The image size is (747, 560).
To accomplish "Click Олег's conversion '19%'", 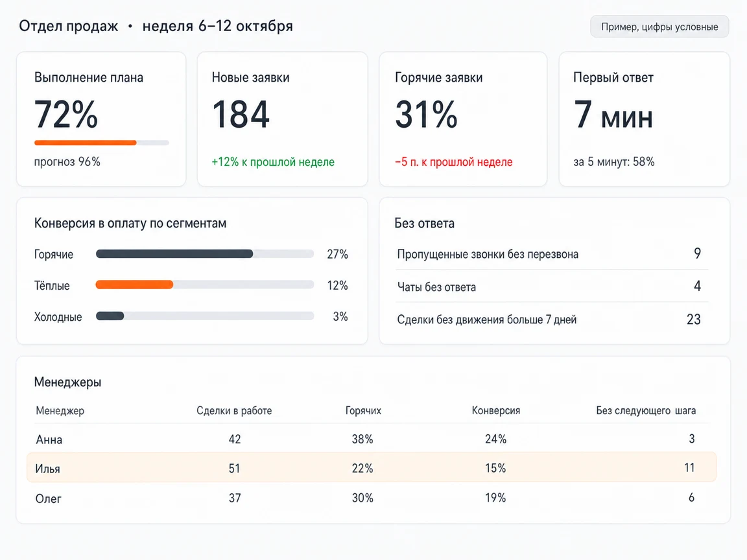I will click(x=495, y=498).
